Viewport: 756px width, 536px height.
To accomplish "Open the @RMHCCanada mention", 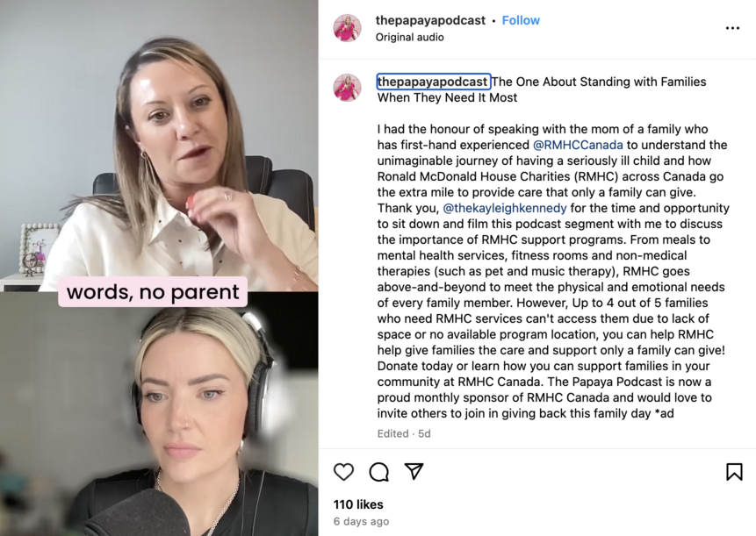I will click(578, 145).
